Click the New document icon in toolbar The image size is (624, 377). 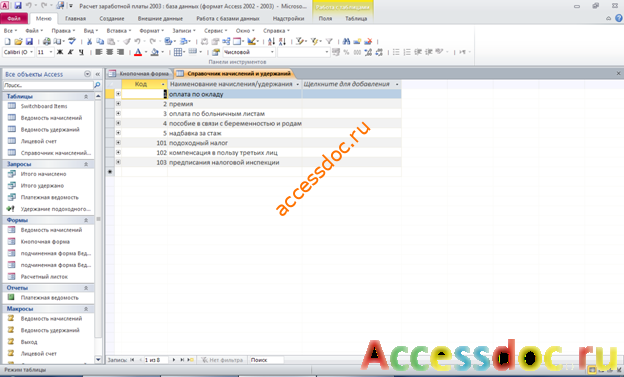point(7,41)
